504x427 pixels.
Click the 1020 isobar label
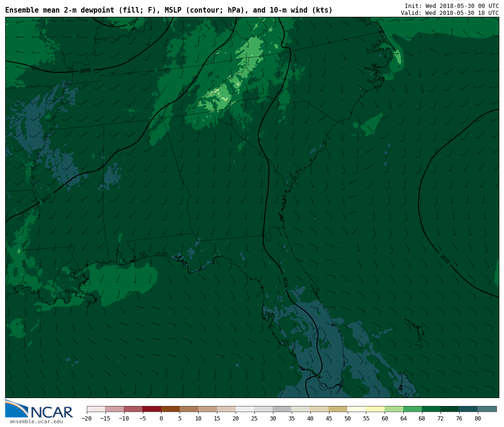coord(445,259)
